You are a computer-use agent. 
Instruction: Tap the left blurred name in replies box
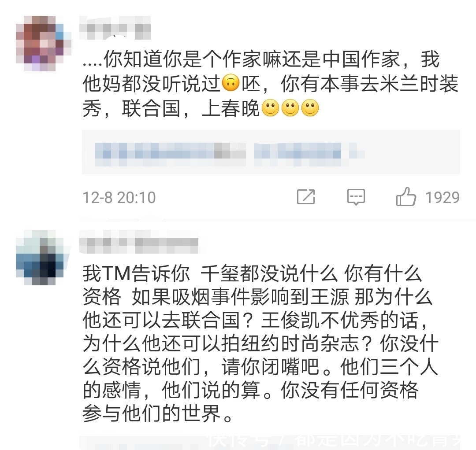pyautogui.click(x=170, y=154)
